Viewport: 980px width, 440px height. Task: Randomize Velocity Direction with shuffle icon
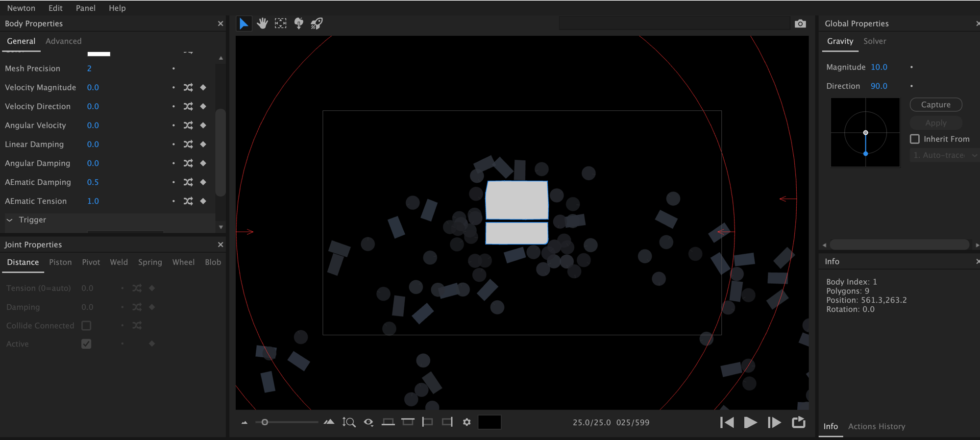[x=188, y=106]
